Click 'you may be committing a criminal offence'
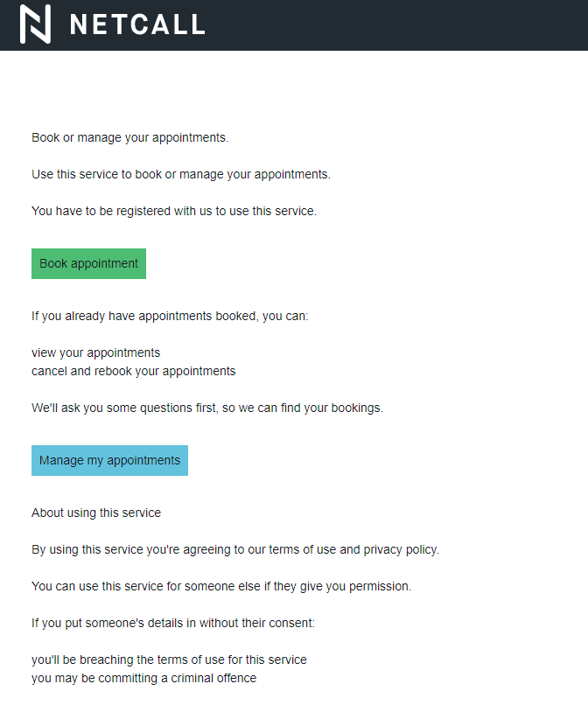588x712 pixels. (x=144, y=678)
